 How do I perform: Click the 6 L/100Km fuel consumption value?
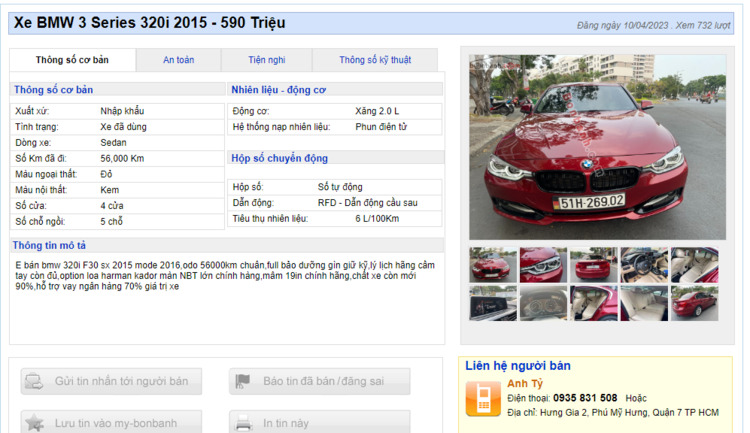pos(377,219)
